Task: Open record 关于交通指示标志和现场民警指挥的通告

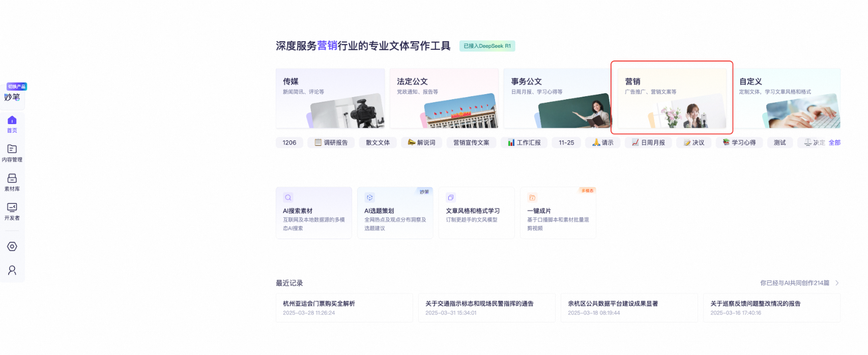Action: (487, 308)
